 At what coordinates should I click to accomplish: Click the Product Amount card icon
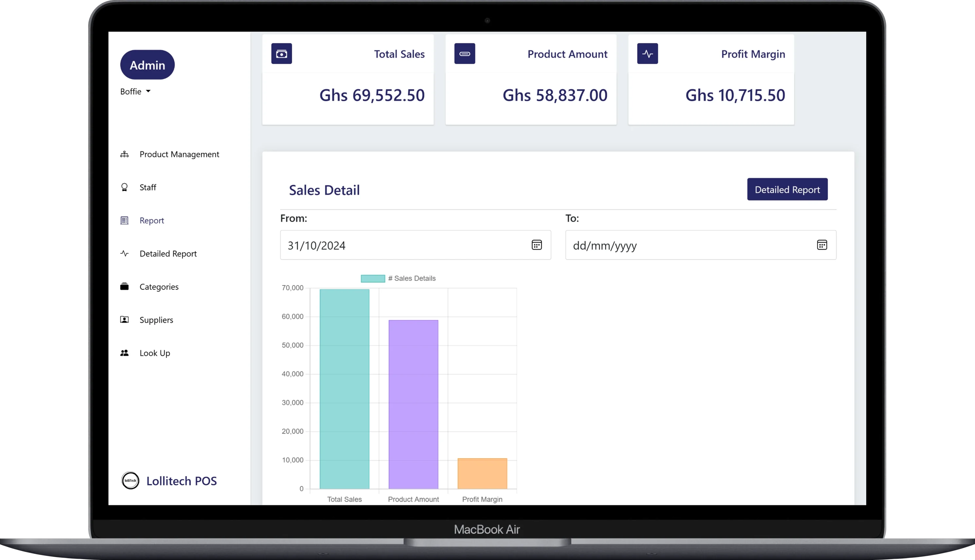tap(465, 54)
